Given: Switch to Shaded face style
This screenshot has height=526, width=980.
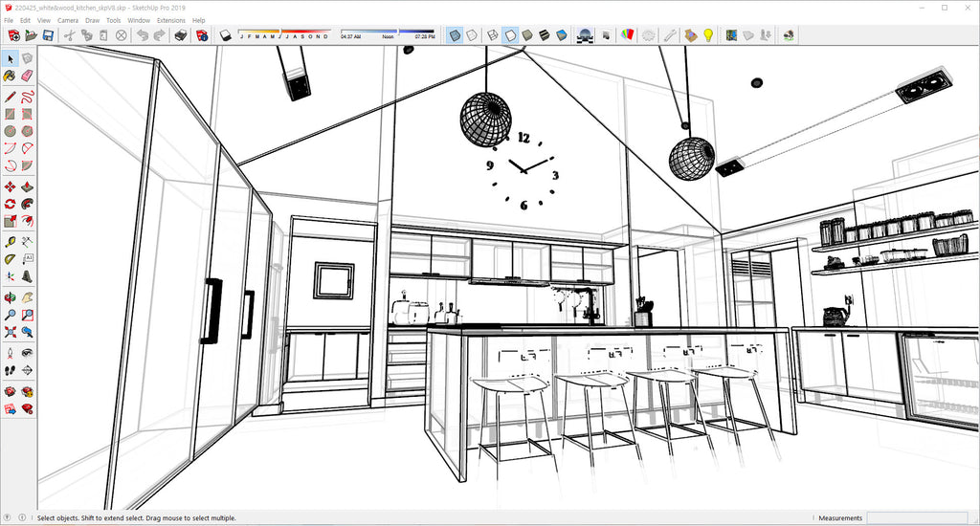Looking at the screenshot, I should (527, 35).
